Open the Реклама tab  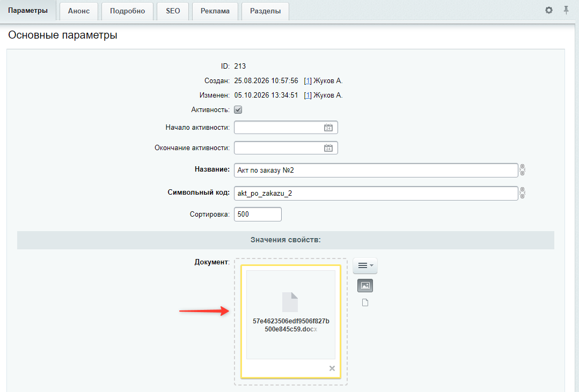[x=215, y=11]
